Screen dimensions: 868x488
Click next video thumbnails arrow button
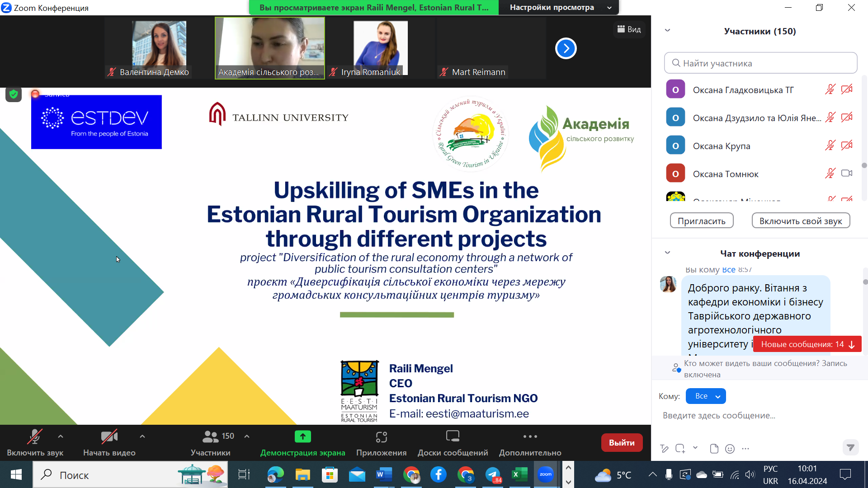(566, 48)
